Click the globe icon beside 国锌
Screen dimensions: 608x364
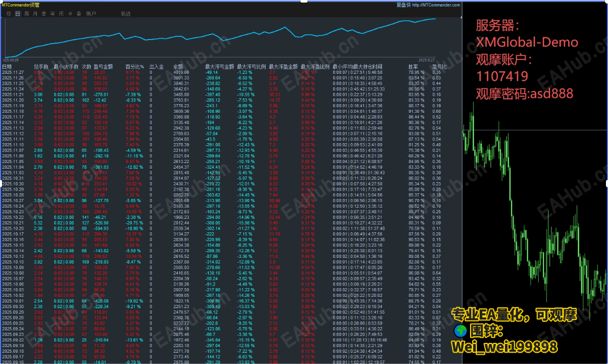coord(460,331)
